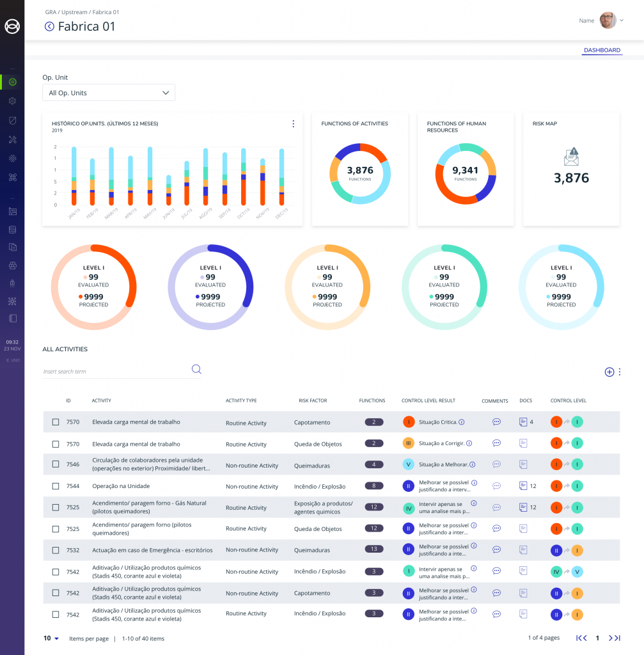Switch to the DASHBOARD tab
The width and height of the screenshot is (644, 655).
602,51
